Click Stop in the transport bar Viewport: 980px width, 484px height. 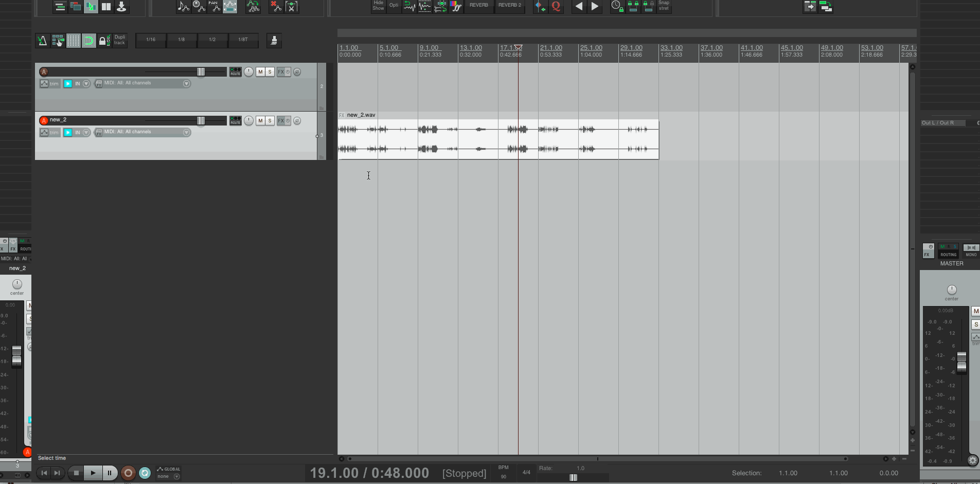[76, 473]
